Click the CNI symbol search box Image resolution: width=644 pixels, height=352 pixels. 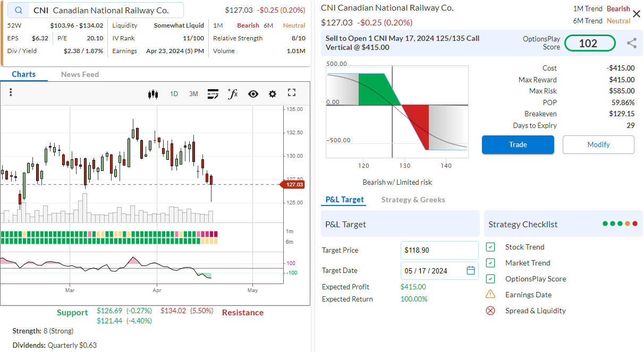click(x=96, y=11)
